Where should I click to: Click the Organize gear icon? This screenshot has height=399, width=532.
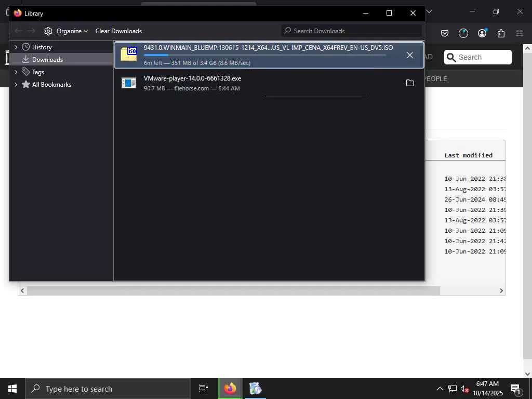(48, 31)
